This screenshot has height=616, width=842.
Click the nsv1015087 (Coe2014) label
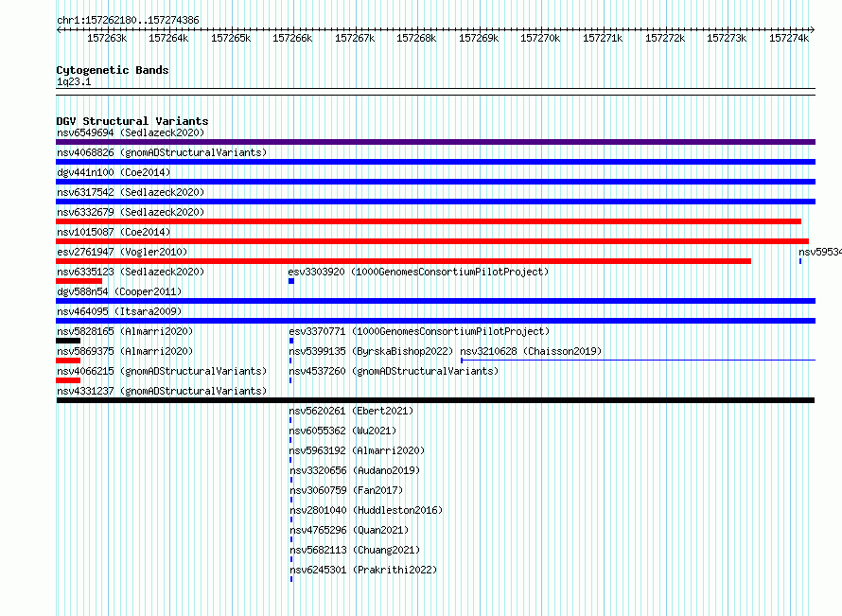click(x=114, y=232)
